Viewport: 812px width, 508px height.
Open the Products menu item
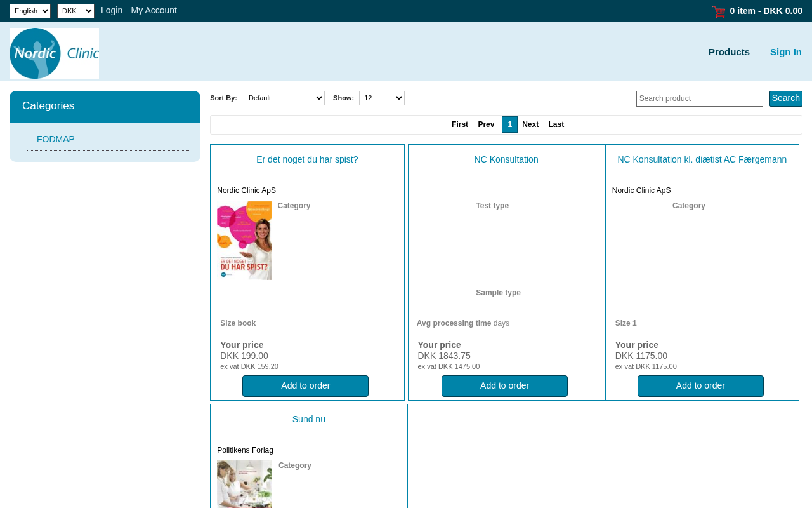tap(729, 52)
